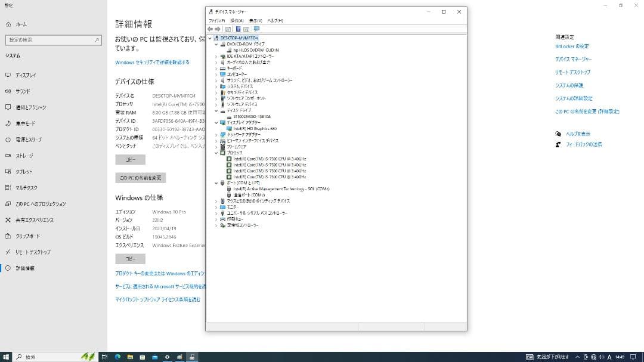The width and height of the screenshot is (644, 362).
Task: Click the notification area clock in the taskbar
Action: 620,358
